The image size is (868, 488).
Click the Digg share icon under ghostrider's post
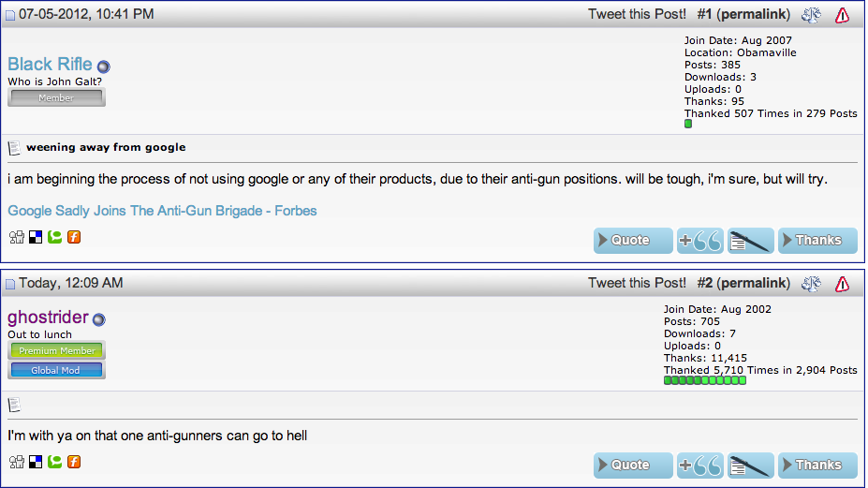[x=16, y=462]
